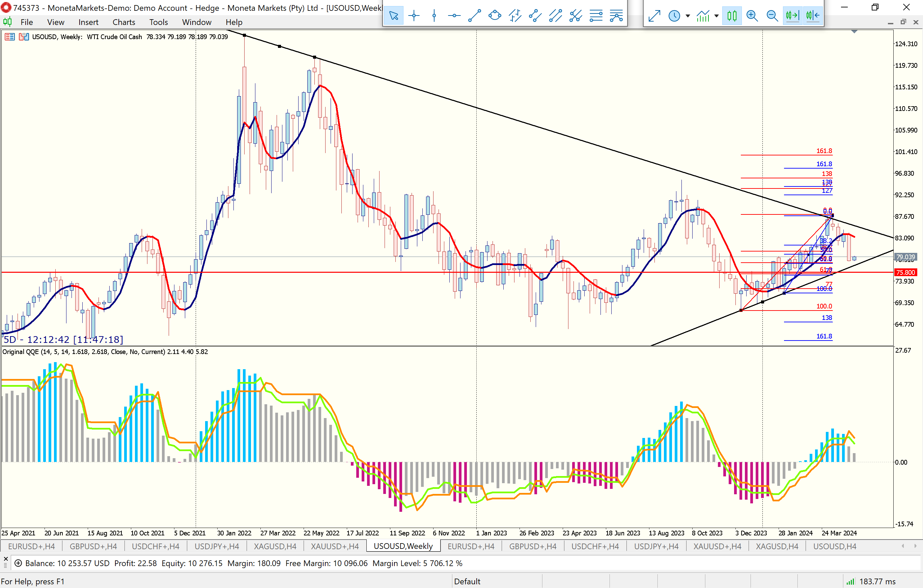Select the crosshair tool
This screenshot has width=923, height=588.
coord(414,16)
